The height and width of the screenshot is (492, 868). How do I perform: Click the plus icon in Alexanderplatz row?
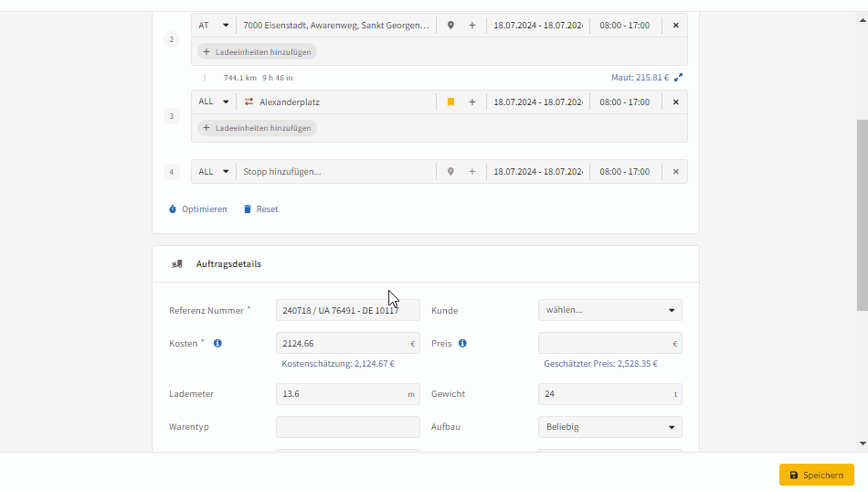(x=472, y=102)
